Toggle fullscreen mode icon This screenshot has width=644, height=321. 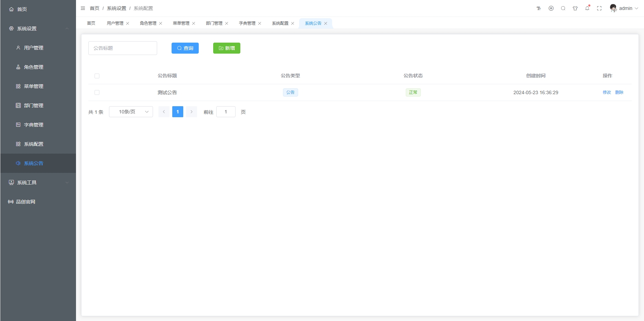[x=599, y=9]
